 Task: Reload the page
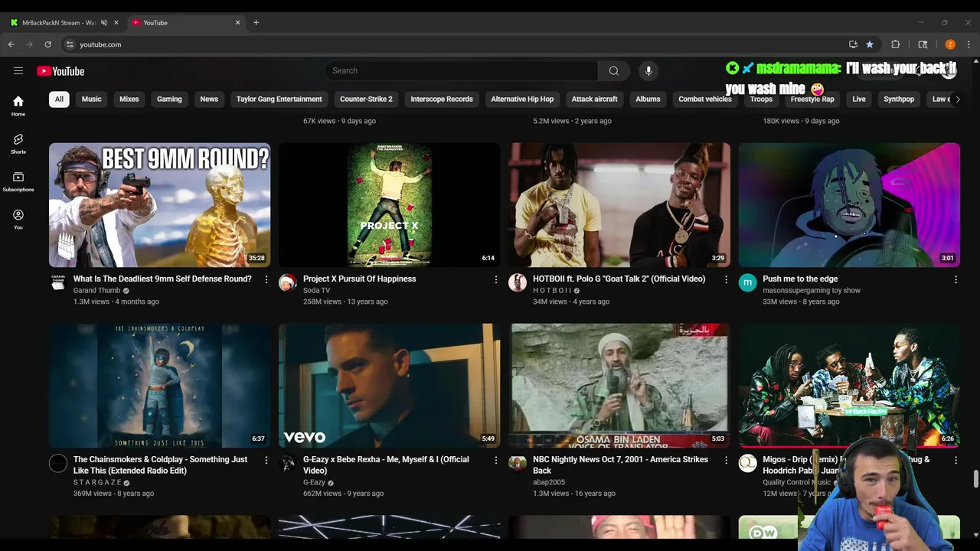pyautogui.click(x=47, y=44)
